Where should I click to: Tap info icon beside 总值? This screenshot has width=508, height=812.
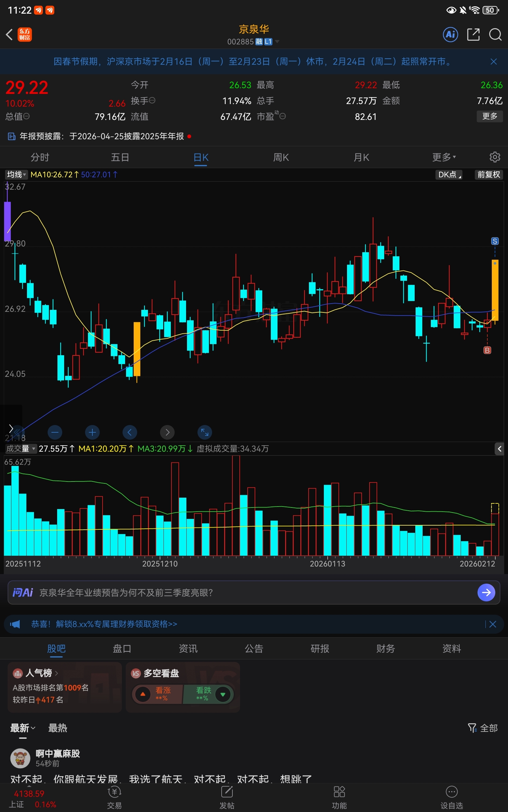point(26,116)
